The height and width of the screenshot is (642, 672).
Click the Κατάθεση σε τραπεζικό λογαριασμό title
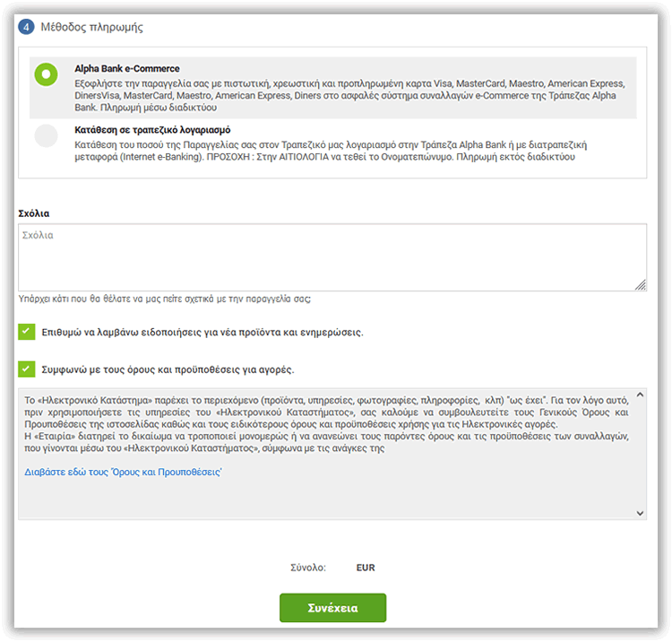pyautogui.click(x=153, y=130)
